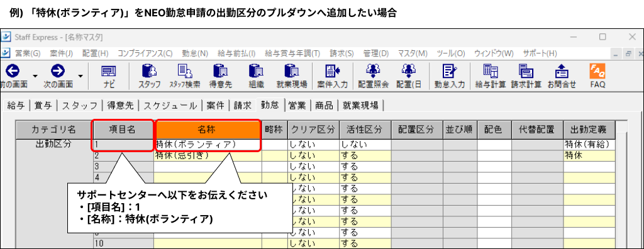Expand 前の画面 history dropdown arrow
644x249 pixels.
(x=35, y=75)
